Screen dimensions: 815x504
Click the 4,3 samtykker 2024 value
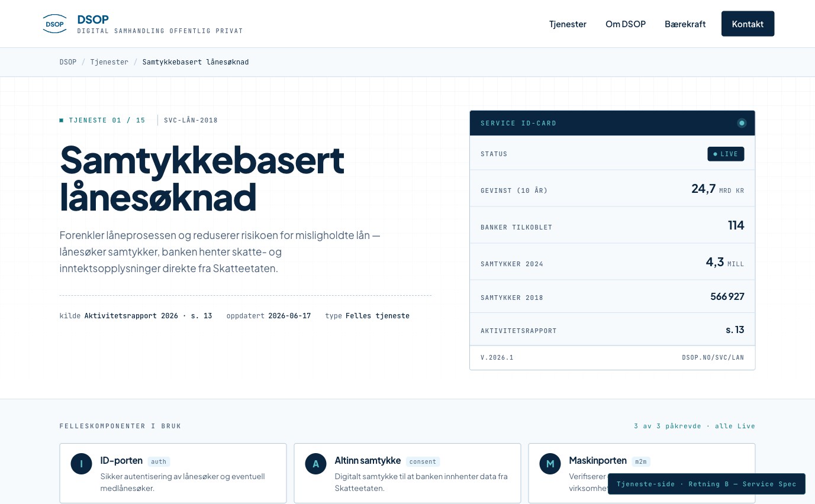715,262
